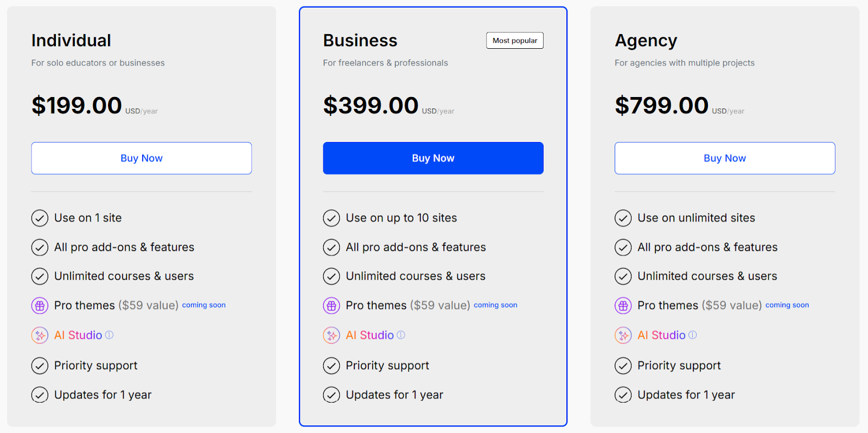Viewport: 868px width, 433px height.
Task: Click the Pro themes gift icon in Agency plan
Action: coord(623,305)
